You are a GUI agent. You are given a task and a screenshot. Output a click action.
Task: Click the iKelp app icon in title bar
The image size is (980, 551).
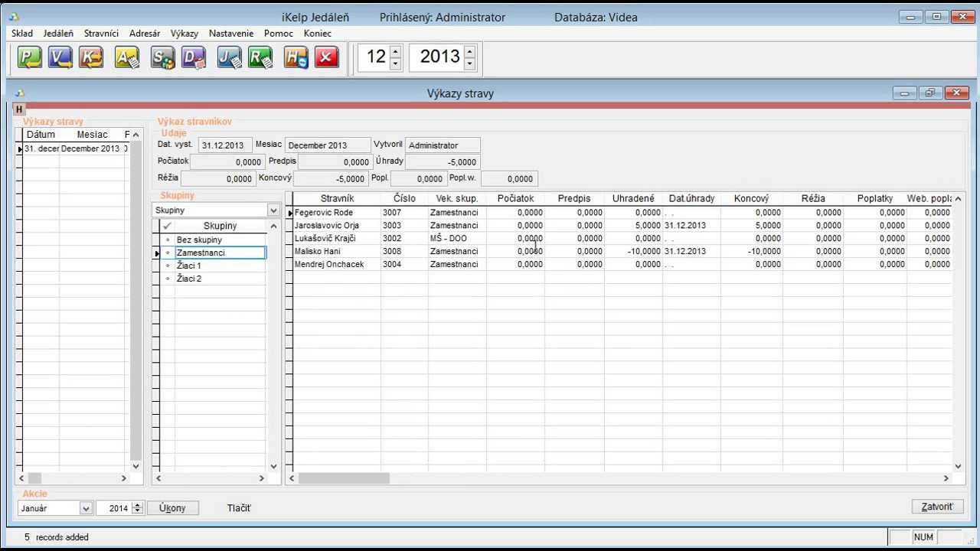pos(14,17)
